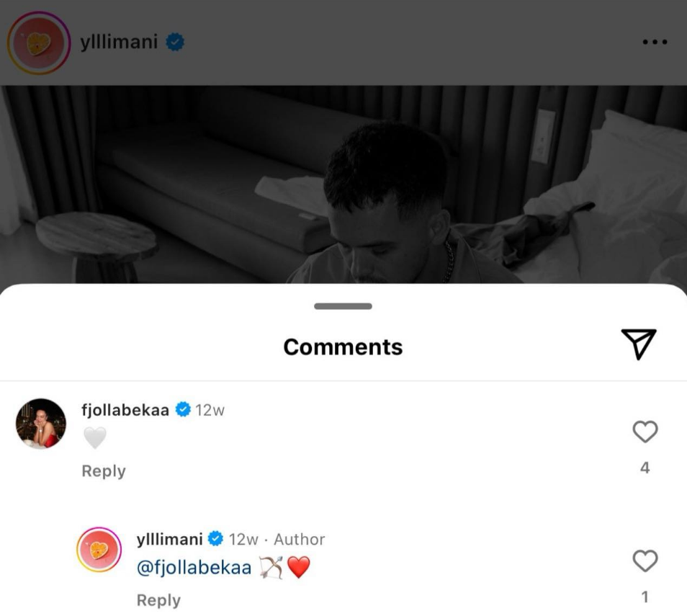Open the three-dot more options menu
Screen dimensions: 687x616
pyautogui.click(x=655, y=43)
